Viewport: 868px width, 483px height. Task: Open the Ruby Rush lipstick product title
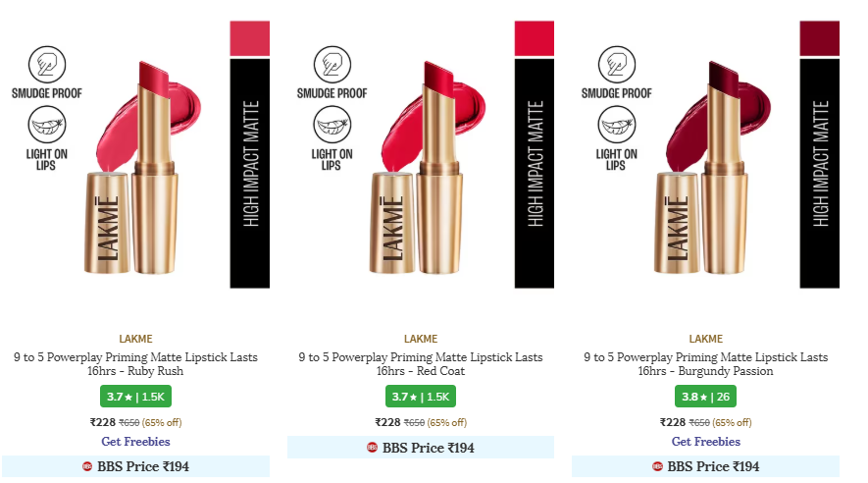tap(135, 364)
